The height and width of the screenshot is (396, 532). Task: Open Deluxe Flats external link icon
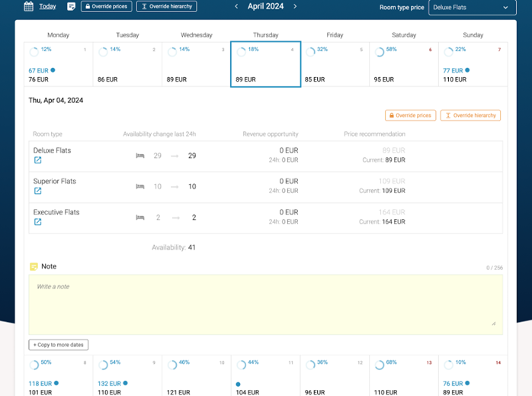[37, 160]
